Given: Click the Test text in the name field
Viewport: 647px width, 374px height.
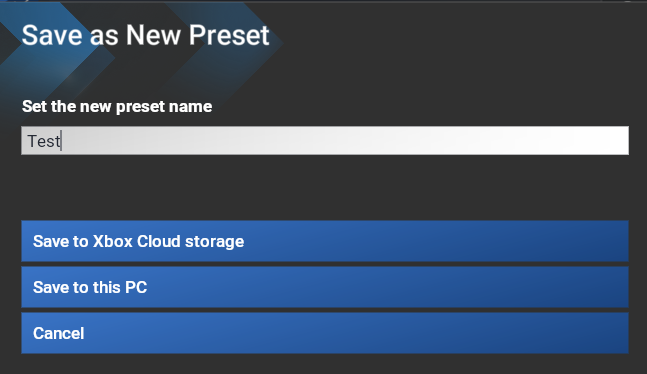Looking at the screenshot, I should pos(44,141).
